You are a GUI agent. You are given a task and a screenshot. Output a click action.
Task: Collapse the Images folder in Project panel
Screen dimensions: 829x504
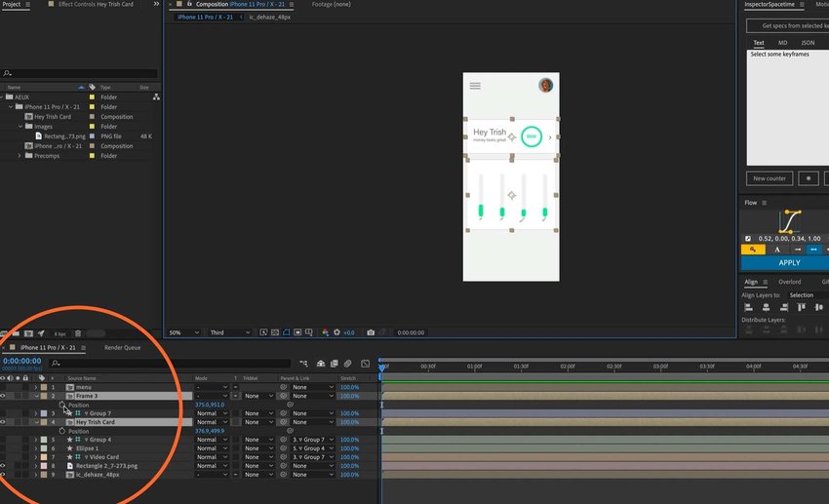coord(20,127)
